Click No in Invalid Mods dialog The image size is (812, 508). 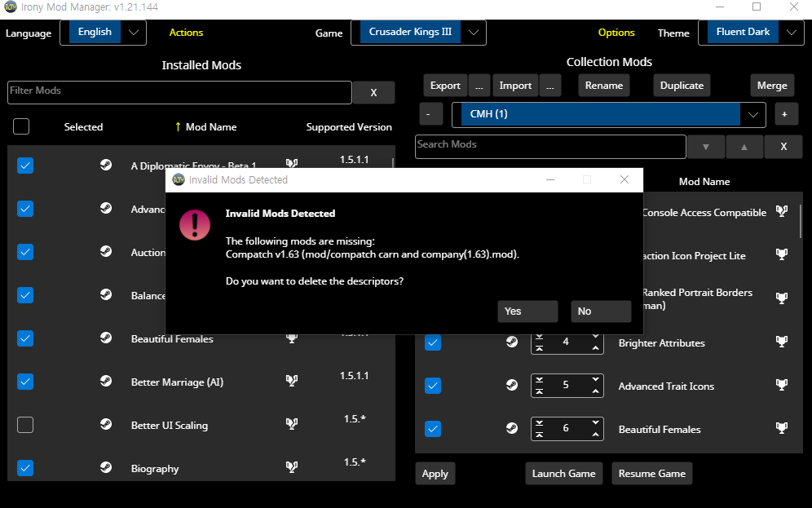tap(601, 311)
